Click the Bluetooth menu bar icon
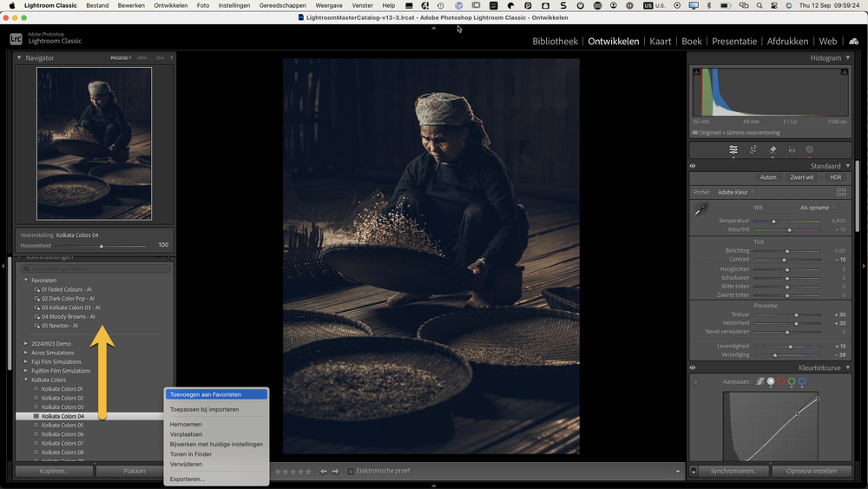 click(708, 5)
